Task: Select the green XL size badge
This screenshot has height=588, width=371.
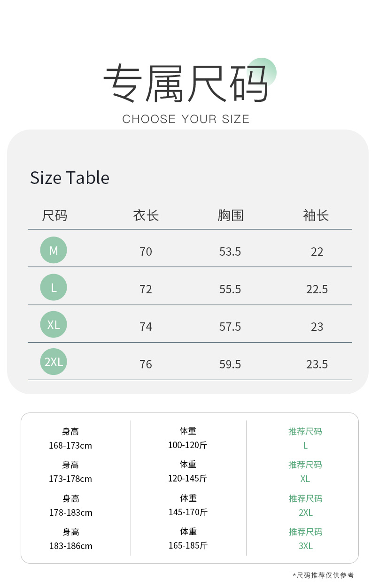Action: 54,324
